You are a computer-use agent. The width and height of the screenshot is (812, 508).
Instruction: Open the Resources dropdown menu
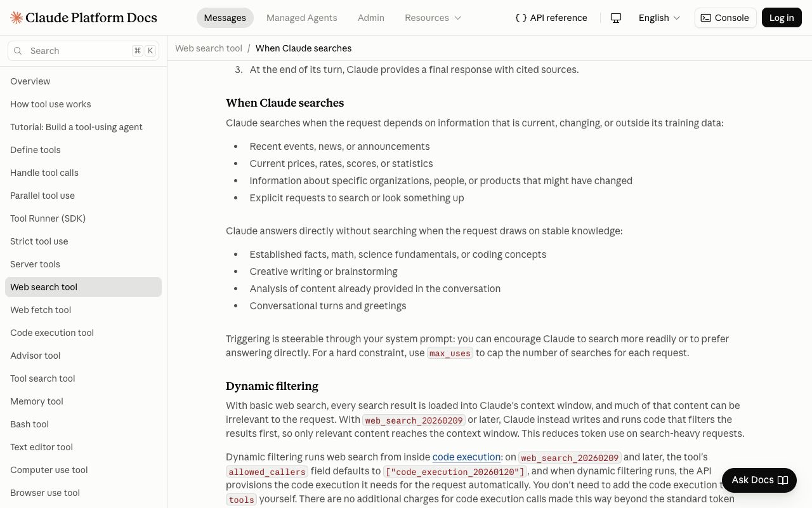click(x=433, y=18)
